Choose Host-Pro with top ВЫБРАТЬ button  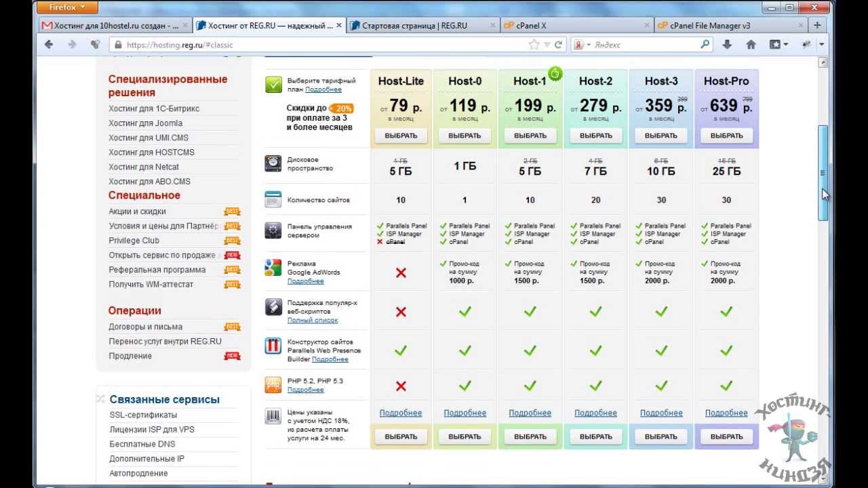726,136
